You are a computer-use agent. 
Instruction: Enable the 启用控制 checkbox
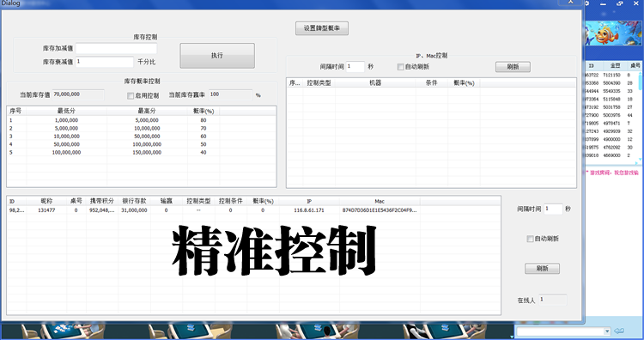(x=131, y=95)
